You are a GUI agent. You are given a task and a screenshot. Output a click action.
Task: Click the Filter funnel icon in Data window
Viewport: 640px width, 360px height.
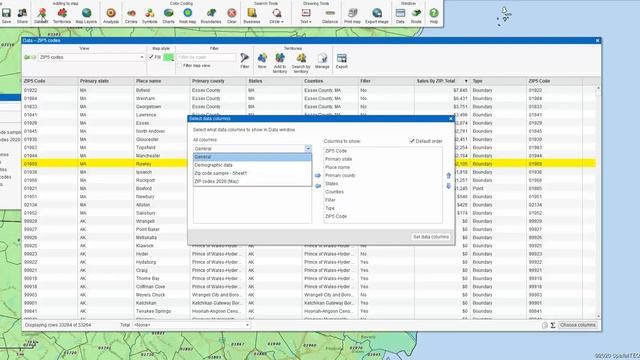244,60
